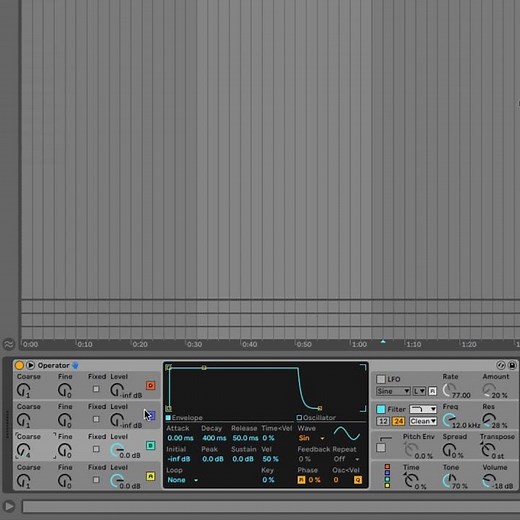This screenshot has height=520, width=520.
Task: Toggle oscillator B on or off
Action: [151, 446]
